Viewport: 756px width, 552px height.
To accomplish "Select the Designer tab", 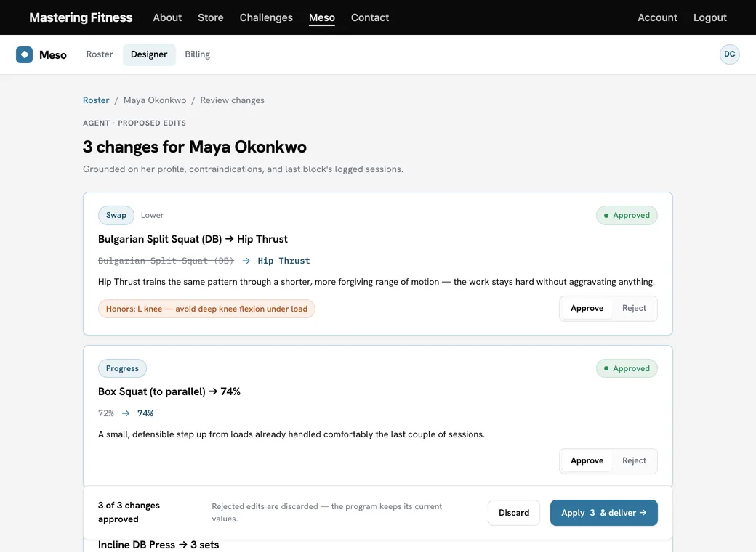I will (x=149, y=54).
